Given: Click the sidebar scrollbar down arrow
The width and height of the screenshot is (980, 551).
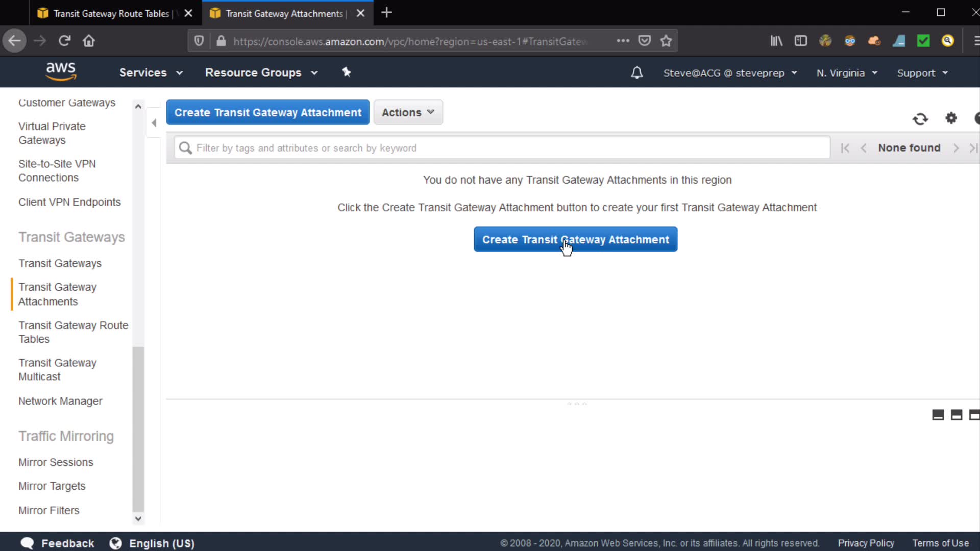Looking at the screenshot, I should 138,518.
